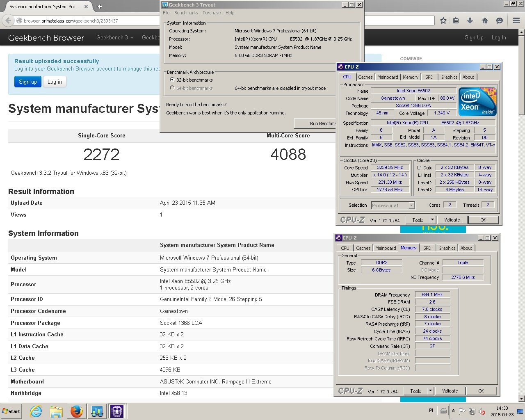Open Graphics tab in upper CPU-Z window
The image size is (525, 420).
(x=449, y=77)
